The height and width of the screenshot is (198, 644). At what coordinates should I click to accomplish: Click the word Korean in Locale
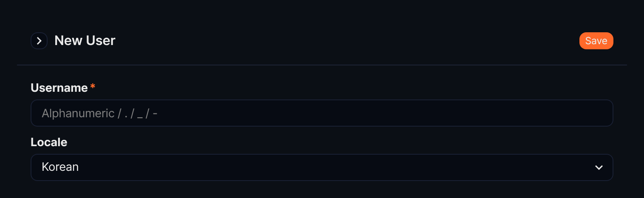pos(60,167)
